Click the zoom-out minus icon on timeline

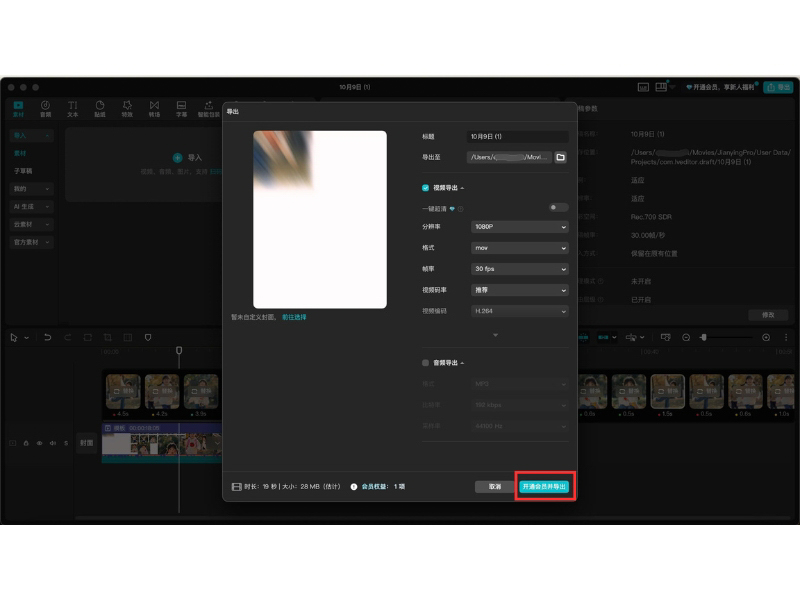686,337
